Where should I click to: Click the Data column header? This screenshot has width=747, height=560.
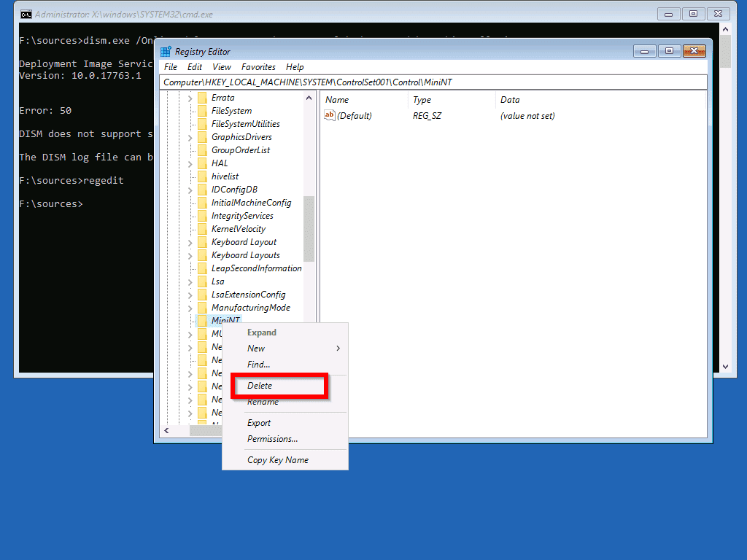click(x=510, y=100)
